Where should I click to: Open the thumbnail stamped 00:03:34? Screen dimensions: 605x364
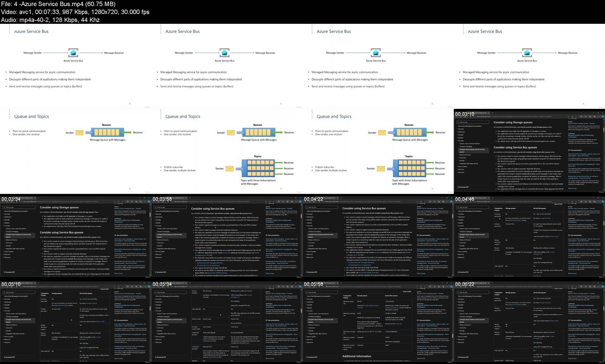[76, 236]
